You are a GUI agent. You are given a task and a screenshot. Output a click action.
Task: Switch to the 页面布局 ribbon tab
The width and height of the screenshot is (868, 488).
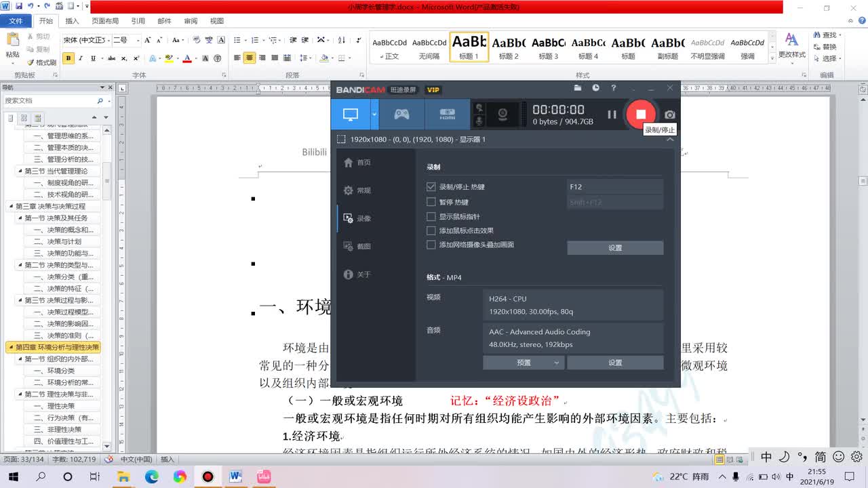pos(105,21)
